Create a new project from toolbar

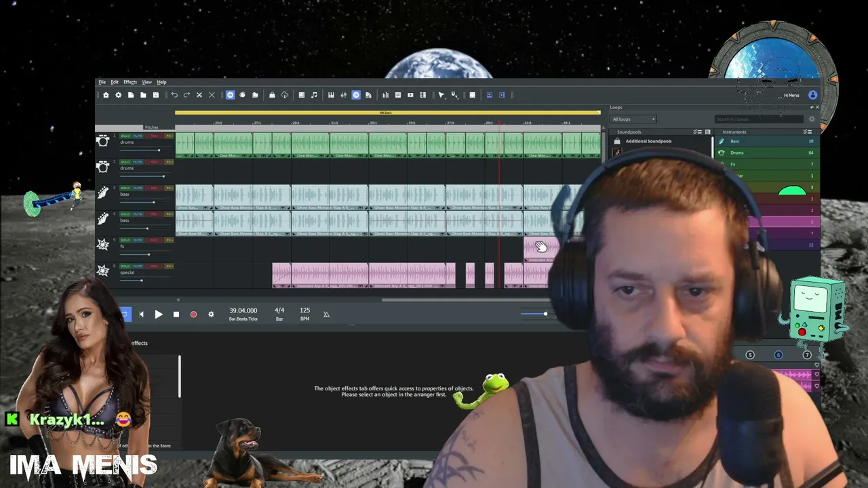click(131, 95)
